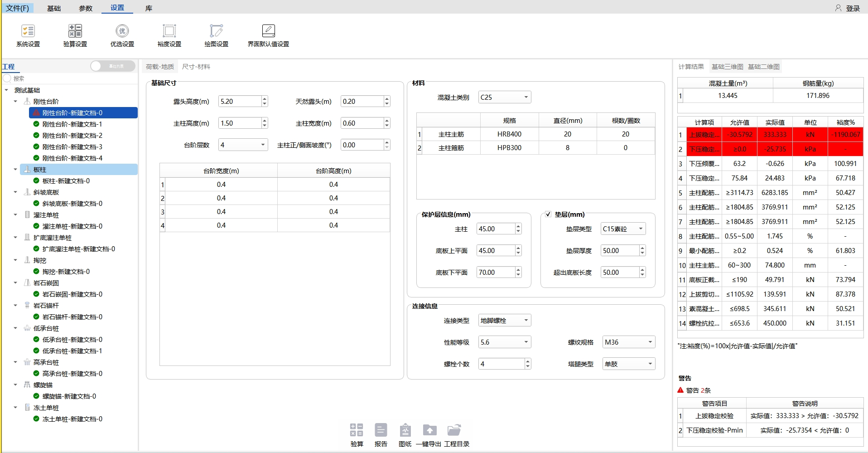Switch to the 荷载-地质 tab
The width and height of the screenshot is (868, 453).
tap(160, 67)
